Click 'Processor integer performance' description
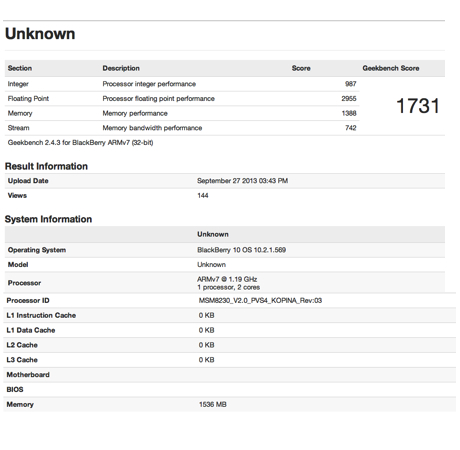This screenshot has width=460, height=450. tap(149, 84)
